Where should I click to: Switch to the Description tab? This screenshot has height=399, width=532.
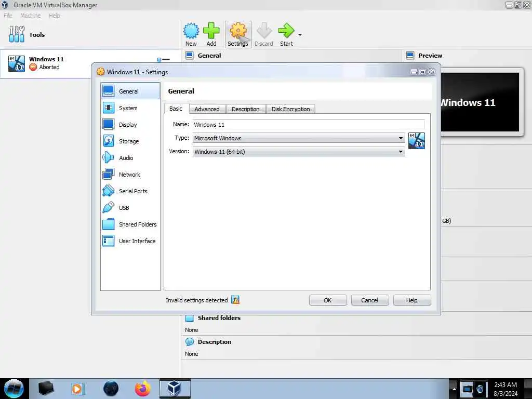[246, 109]
